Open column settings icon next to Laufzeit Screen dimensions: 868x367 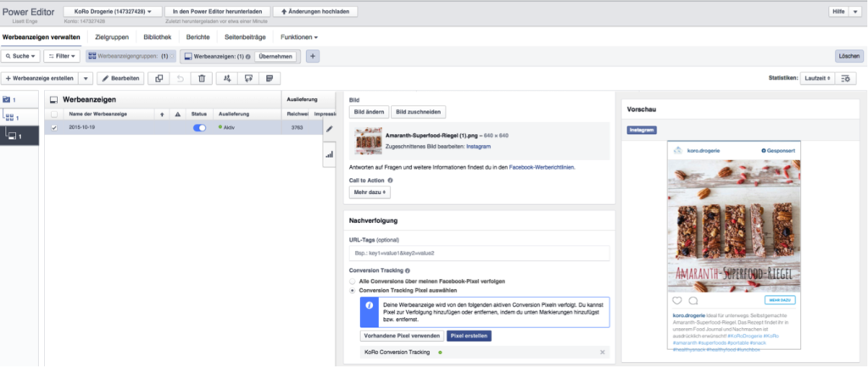[x=845, y=79]
